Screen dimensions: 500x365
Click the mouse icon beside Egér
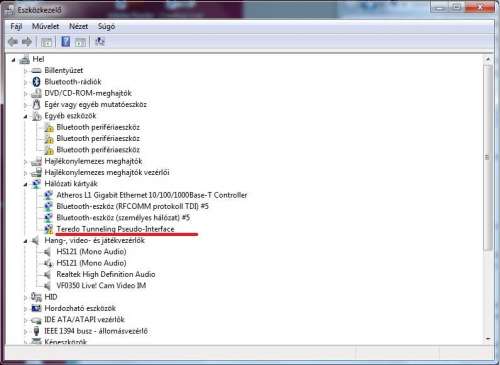(x=36, y=105)
